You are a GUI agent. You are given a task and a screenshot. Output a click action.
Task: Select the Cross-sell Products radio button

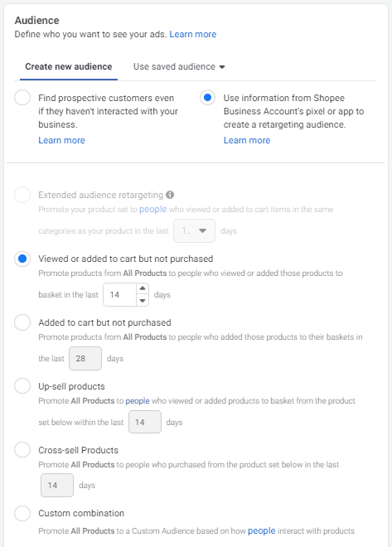pos(22,450)
